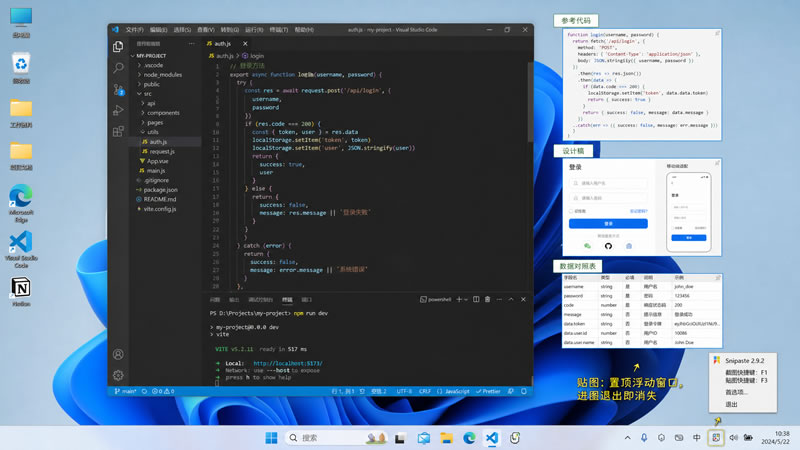Click the editor vertical scrollbar
Viewport: 800px width, 450px height.
531,102
